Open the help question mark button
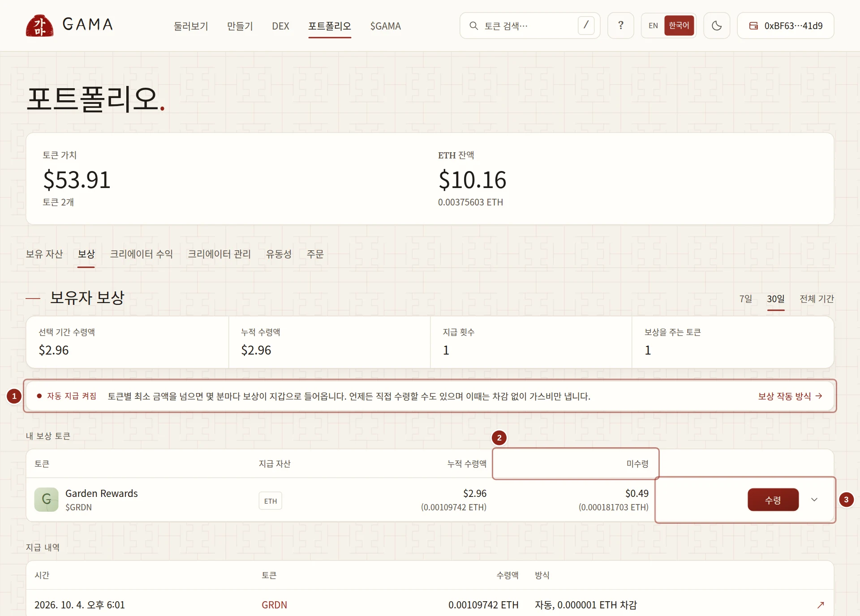The image size is (860, 616). coord(620,26)
